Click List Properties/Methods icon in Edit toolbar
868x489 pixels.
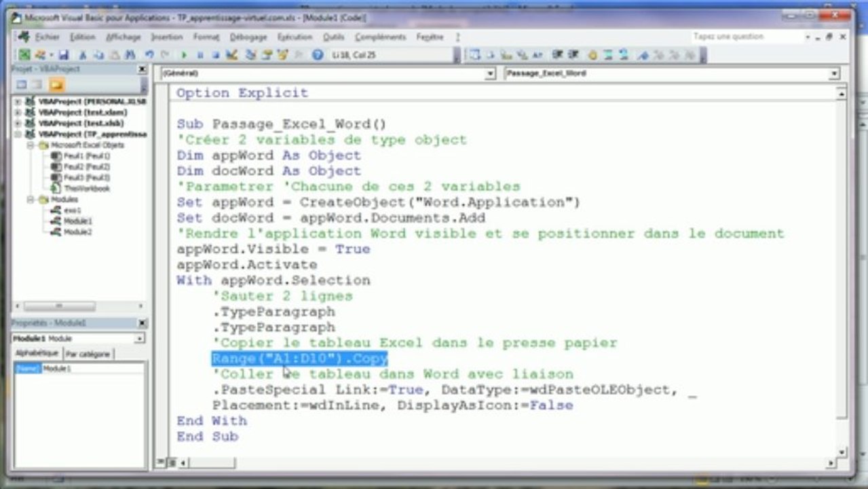475,55
